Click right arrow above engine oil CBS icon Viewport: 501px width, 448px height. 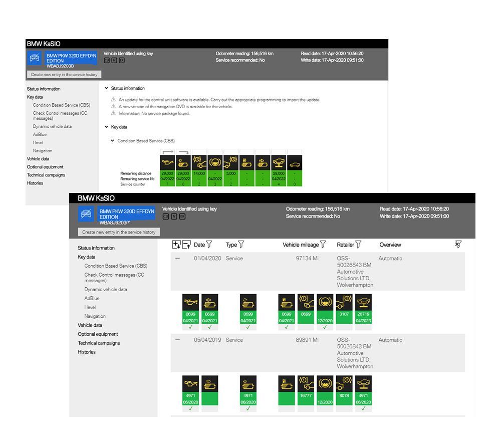point(168,152)
